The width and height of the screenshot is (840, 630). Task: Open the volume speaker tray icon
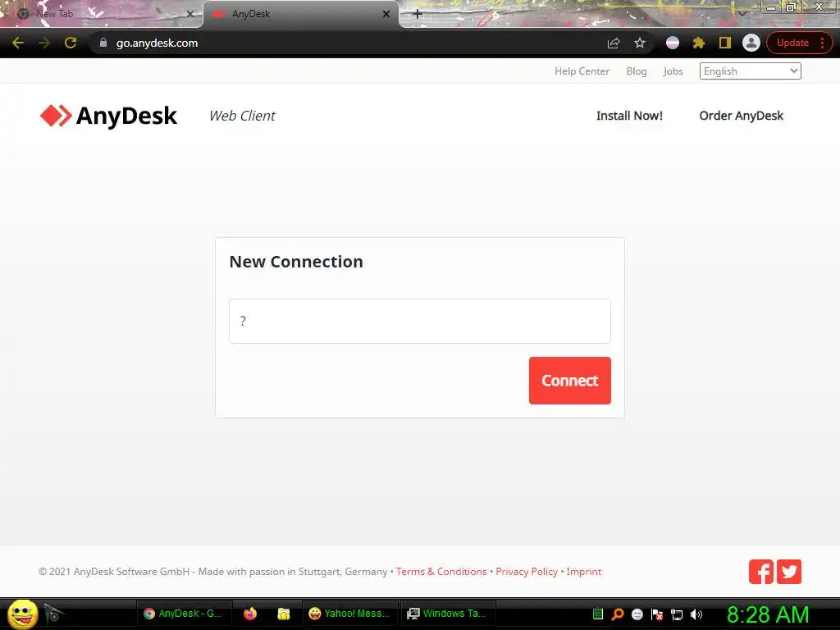point(696,614)
